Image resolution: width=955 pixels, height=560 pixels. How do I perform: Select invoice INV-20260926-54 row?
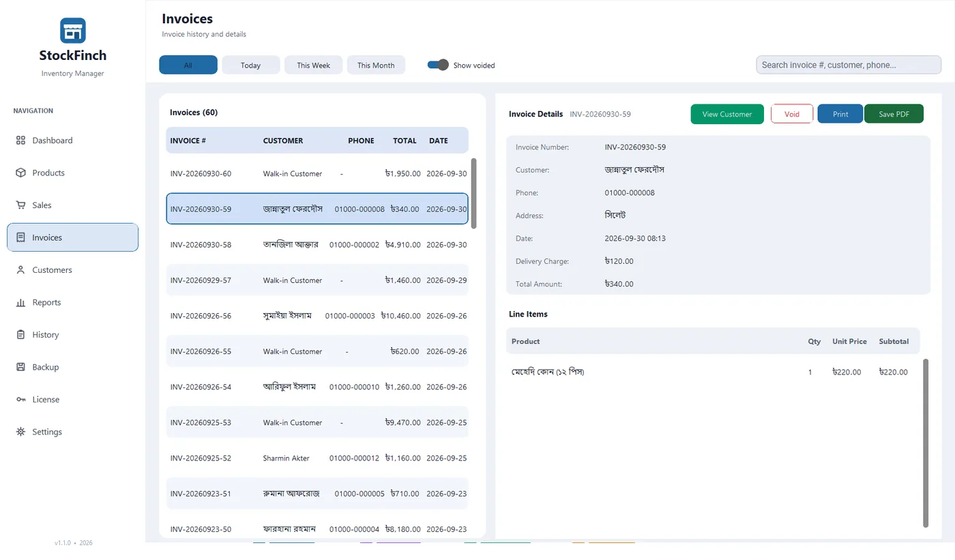[x=317, y=387]
